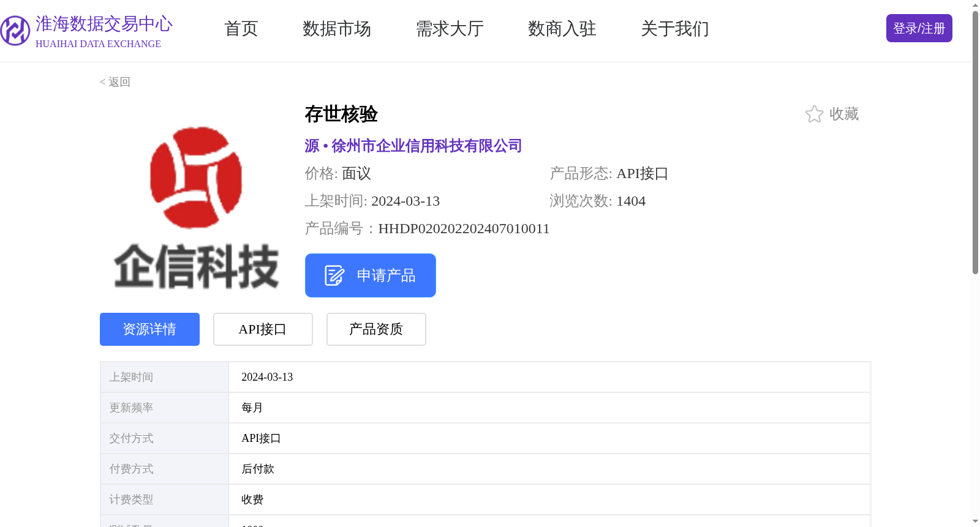Viewport: 980px width, 527px height.
Task: Click the star favorite icon
Action: pyautogui.click(x=814, y=114)
